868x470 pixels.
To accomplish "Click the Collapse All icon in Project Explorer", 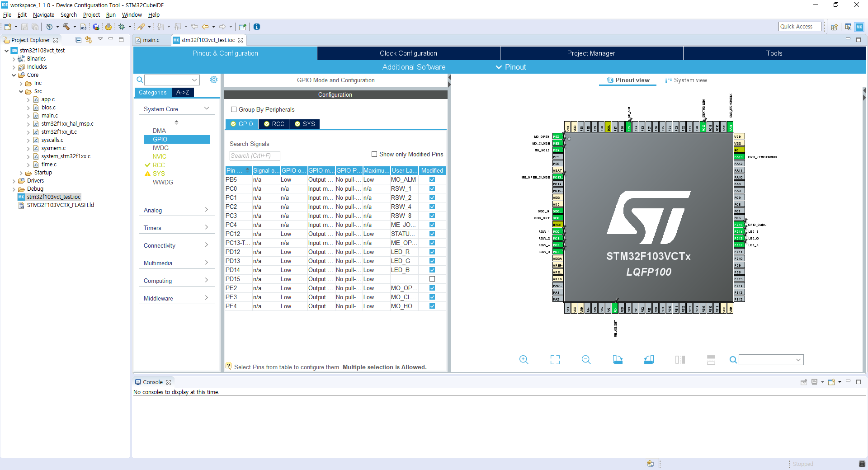I will (x=78, y=40).
